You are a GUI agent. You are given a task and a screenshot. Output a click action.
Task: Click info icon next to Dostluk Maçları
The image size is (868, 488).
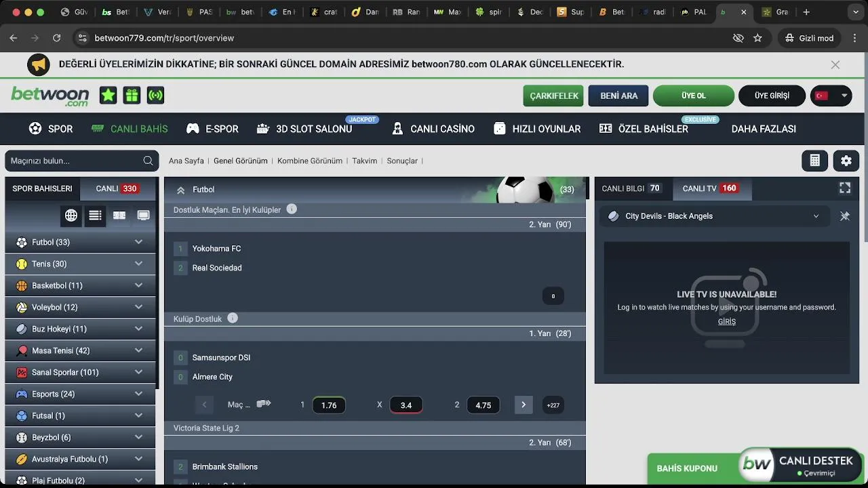[292, 209]
